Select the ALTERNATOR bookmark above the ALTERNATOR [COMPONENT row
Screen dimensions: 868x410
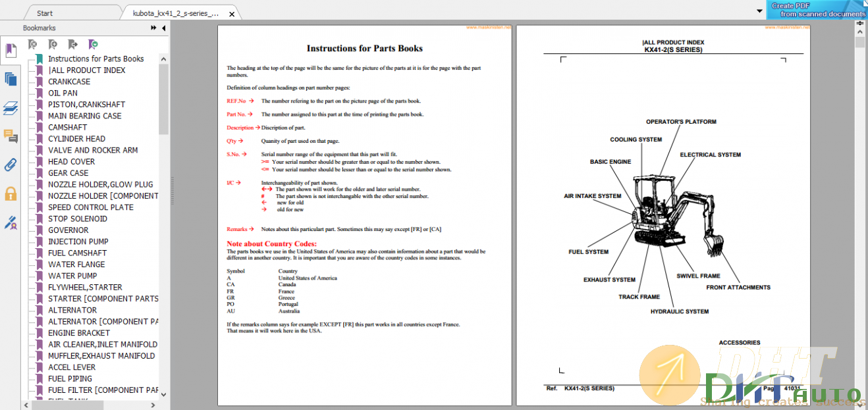pos(72,310)
